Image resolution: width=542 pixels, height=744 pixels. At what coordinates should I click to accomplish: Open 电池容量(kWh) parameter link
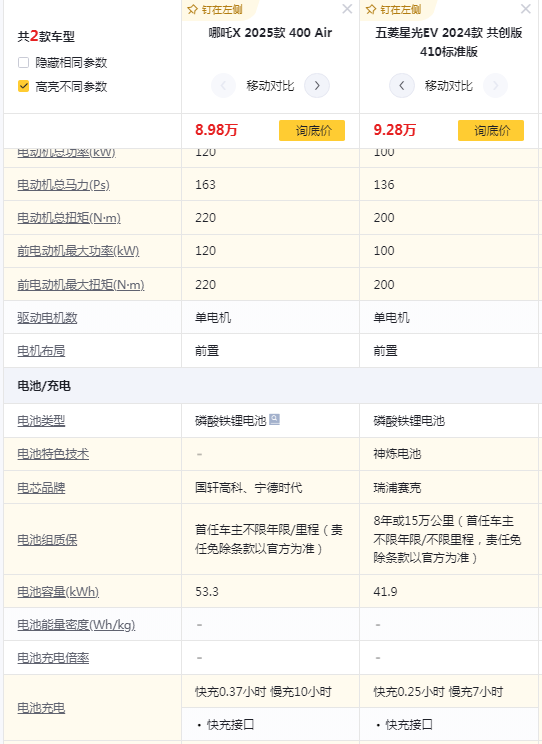click(x=58, y=592)
